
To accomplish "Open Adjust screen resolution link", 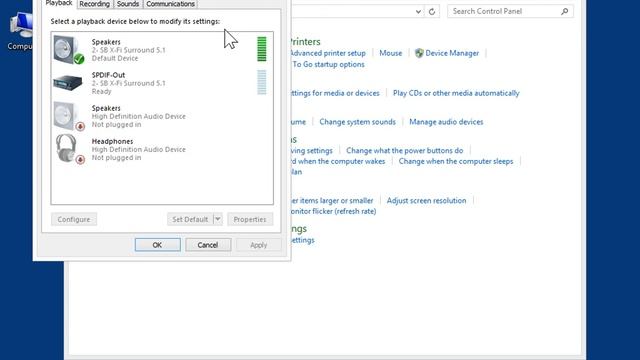I will tap(427, 200).
